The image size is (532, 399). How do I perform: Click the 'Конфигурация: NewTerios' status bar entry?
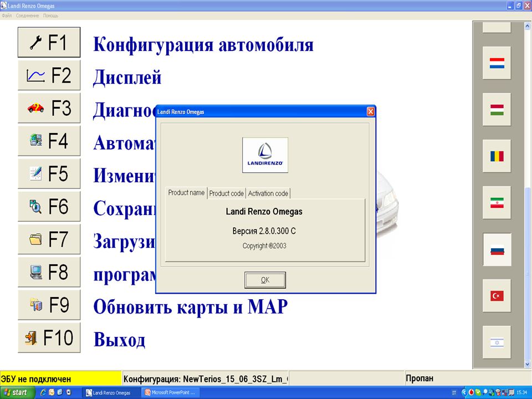coord(205,378)
